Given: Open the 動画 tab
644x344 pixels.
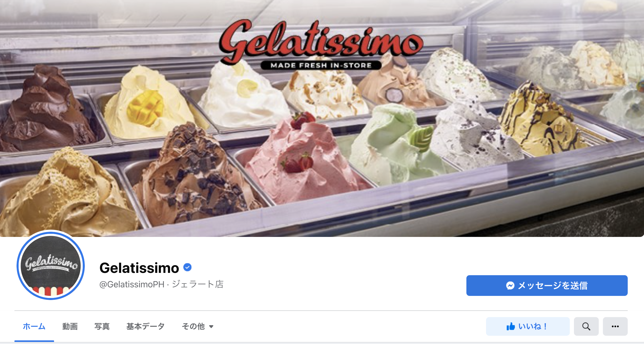Looking at the screenshot, I should 70,326.
